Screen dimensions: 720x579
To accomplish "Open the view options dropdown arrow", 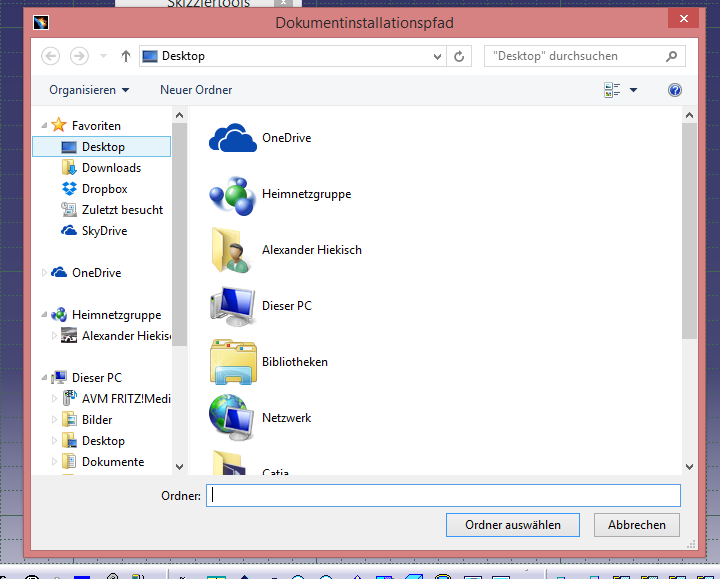I will 633,90.
